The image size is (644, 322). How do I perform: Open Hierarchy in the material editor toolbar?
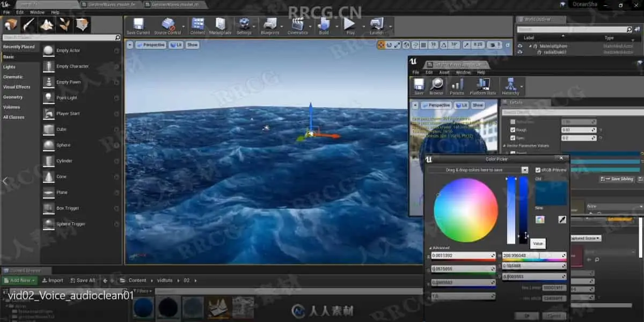[510, 86]
